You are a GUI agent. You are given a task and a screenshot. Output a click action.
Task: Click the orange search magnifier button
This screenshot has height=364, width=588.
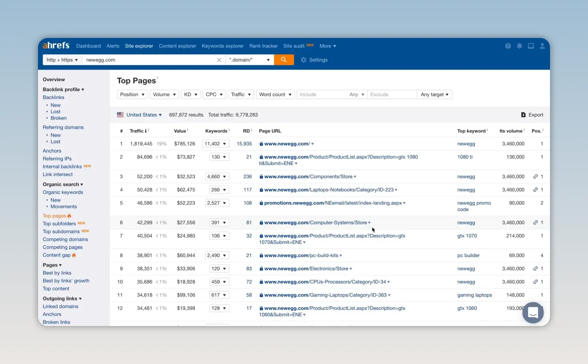pyautogui.click(x=284, y=60)
